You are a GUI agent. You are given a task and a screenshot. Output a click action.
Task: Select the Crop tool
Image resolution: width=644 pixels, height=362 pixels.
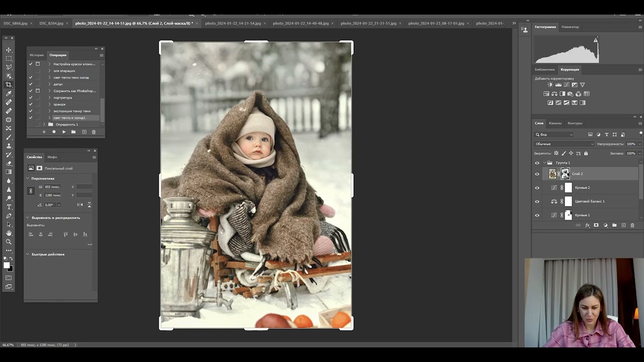(9, 84)
